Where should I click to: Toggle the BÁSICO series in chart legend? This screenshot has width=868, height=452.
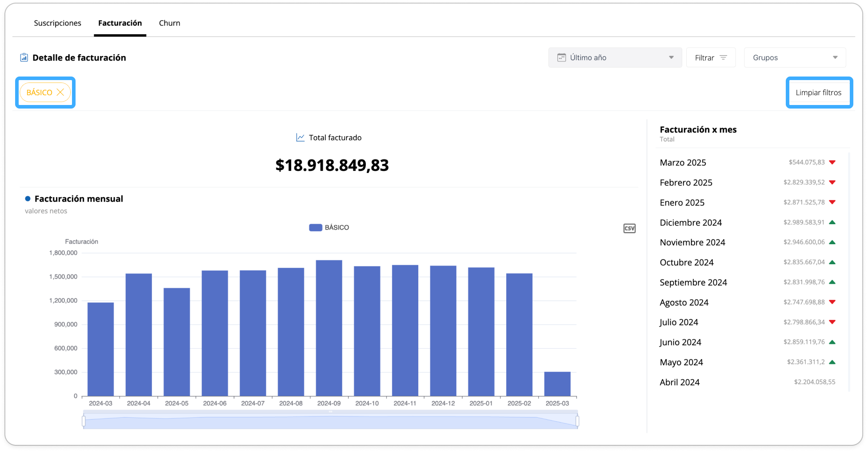pos(329,227)
